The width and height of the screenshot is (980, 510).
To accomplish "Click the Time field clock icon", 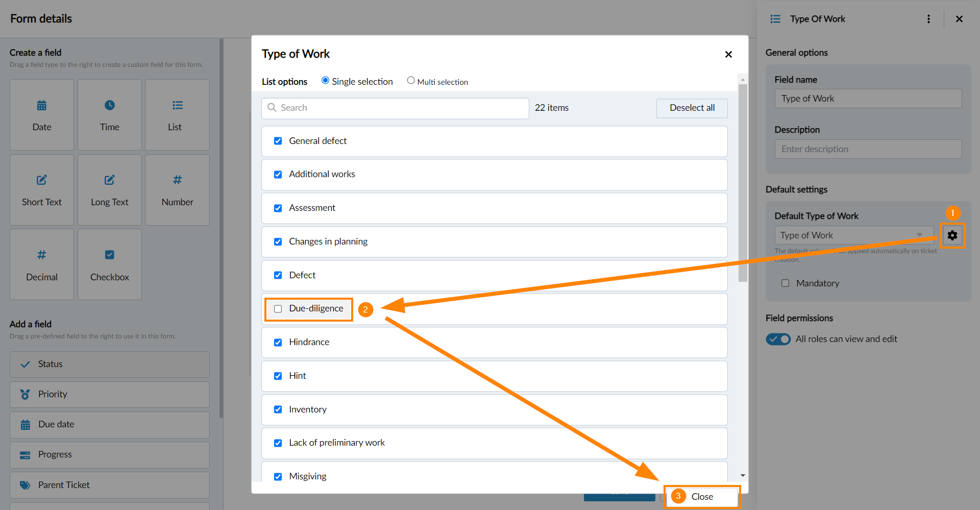I will (x=110, y=106).
